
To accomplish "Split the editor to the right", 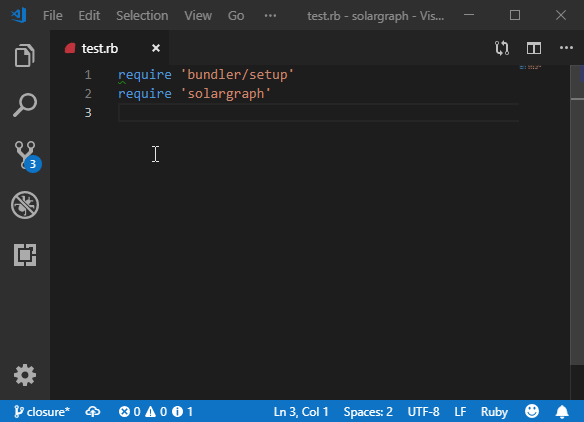I will tap(534, 48).
